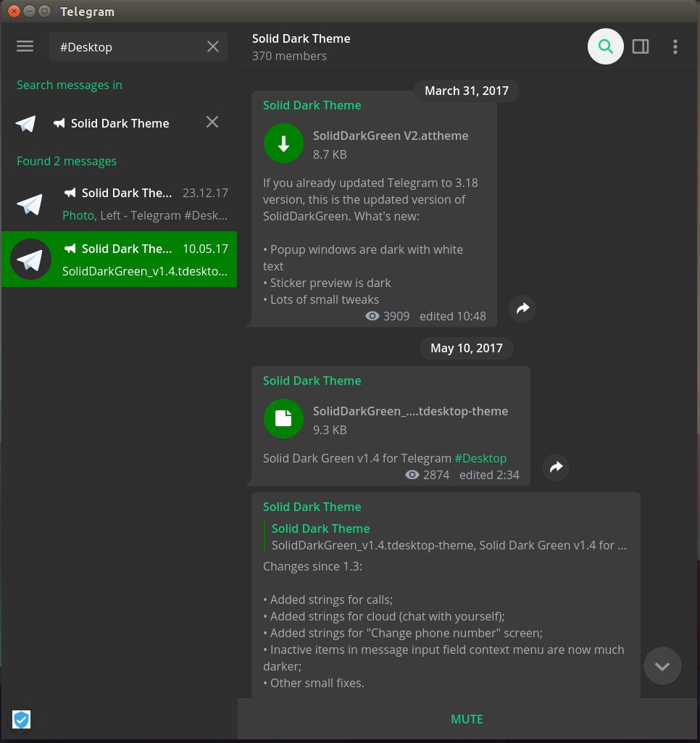
Task: Select search result dated 10.05.17
Action: click(x=120, y=260)
